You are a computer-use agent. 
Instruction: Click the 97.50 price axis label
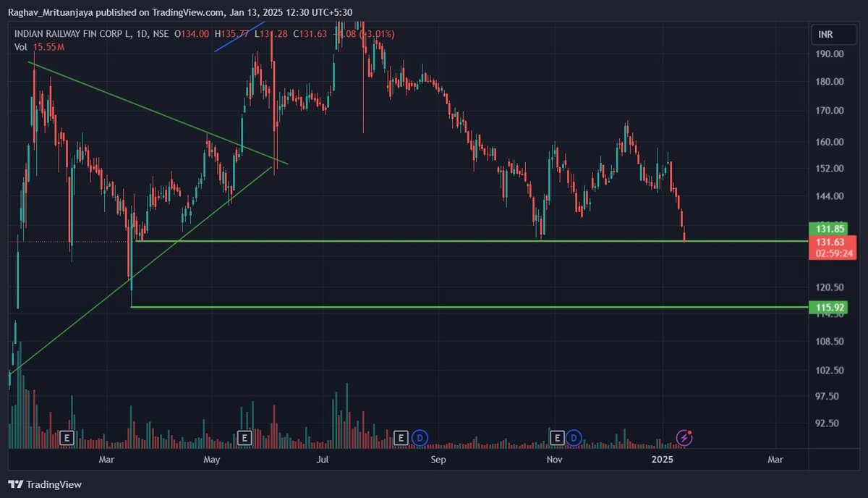click(829, 397)
